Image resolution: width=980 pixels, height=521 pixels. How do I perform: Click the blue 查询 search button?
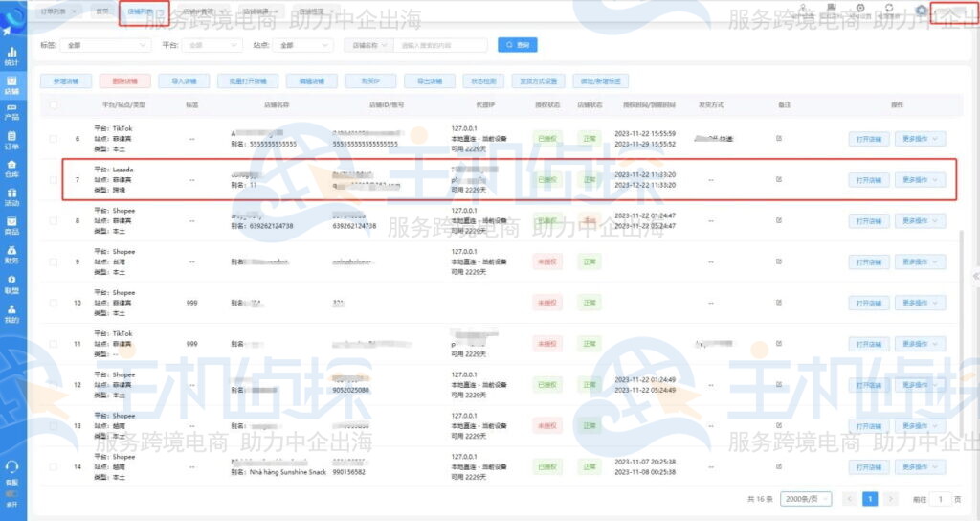tap(518, 45)
